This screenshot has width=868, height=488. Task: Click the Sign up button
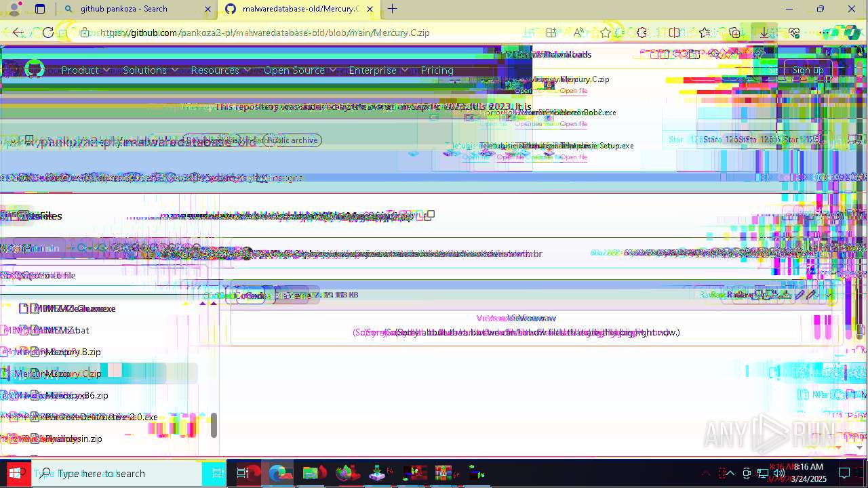[x=808, y=70]
